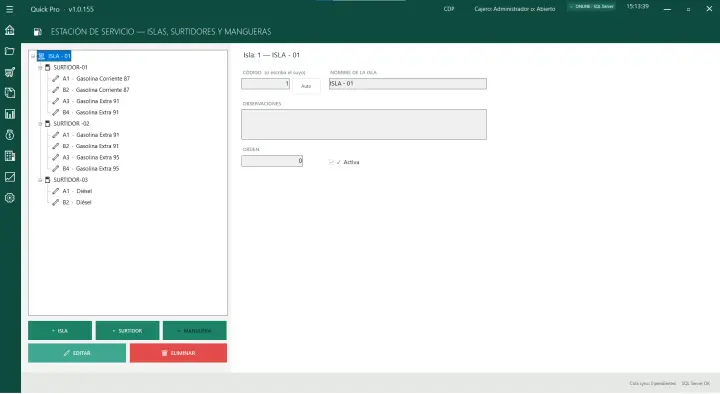Add a new island with + ISLA
This screenshot has height=394, width=720.
point(60,331)
